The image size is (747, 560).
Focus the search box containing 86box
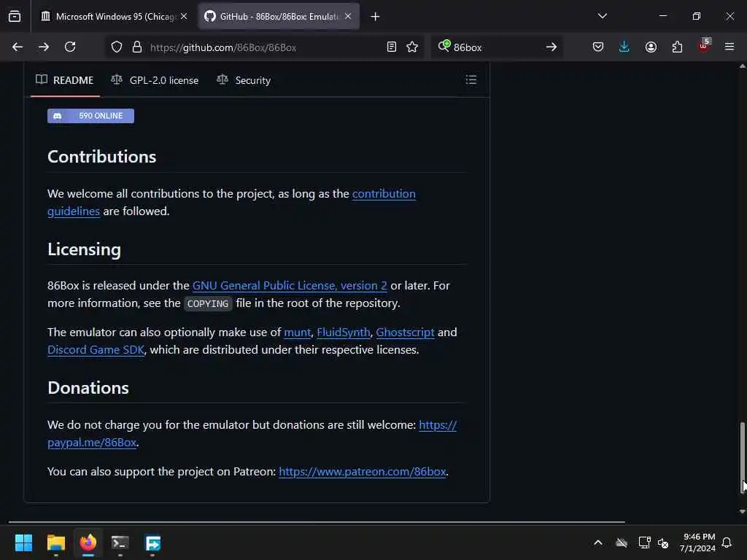(x=495, y=47)
